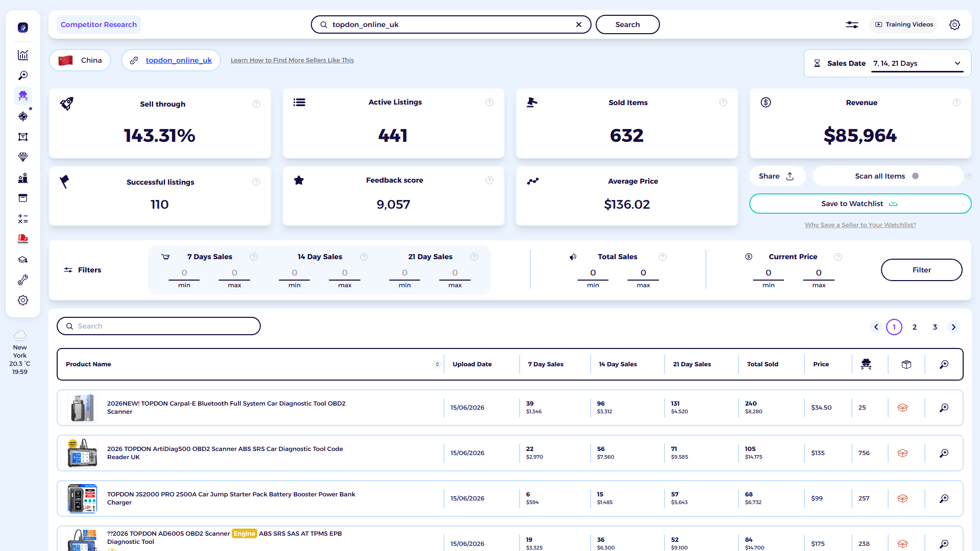
Task: Go to next results page arrow
Action: point(953,327)
